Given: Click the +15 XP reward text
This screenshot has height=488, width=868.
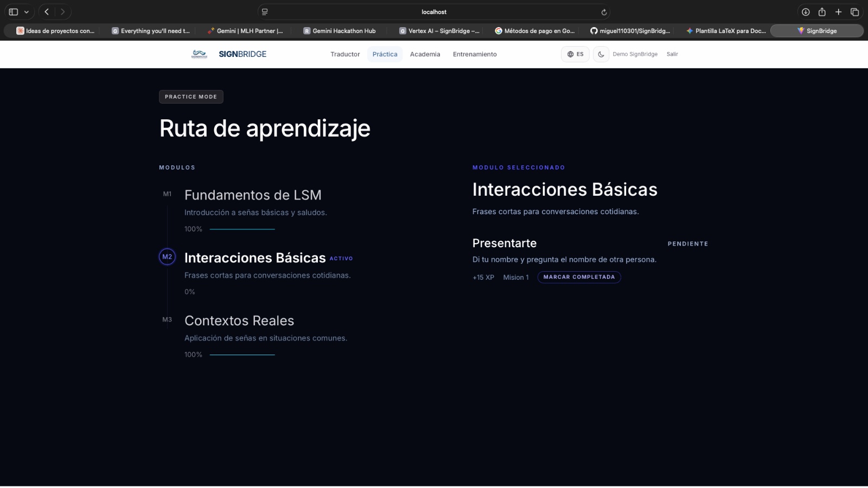Looking at the screenshot, I should pyautogui.click(x=483, y=278).
